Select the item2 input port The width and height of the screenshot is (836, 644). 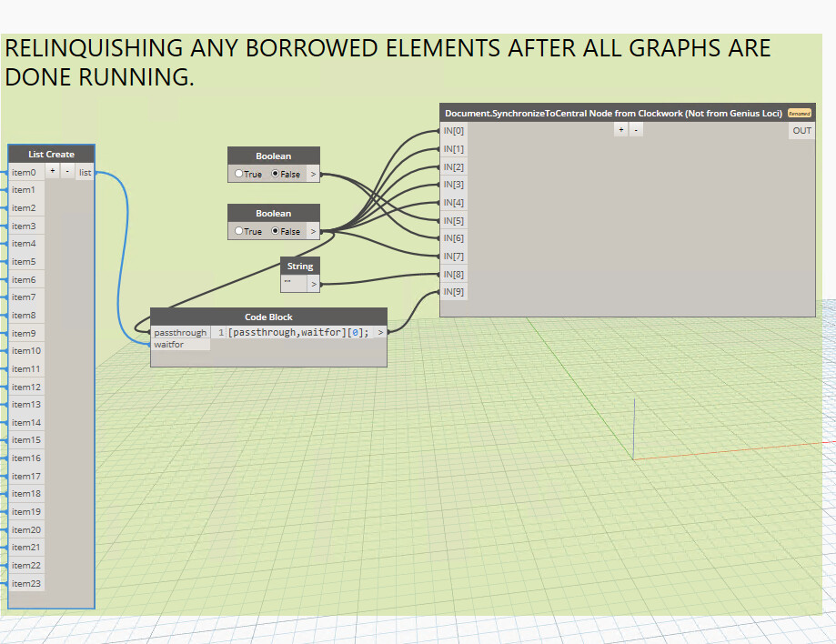point(26,208)
